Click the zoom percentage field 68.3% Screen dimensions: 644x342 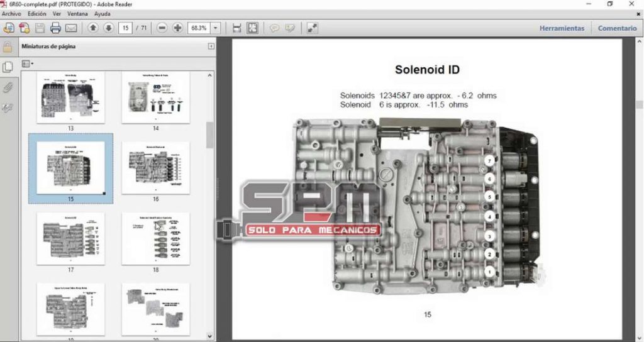click(199, 28)
